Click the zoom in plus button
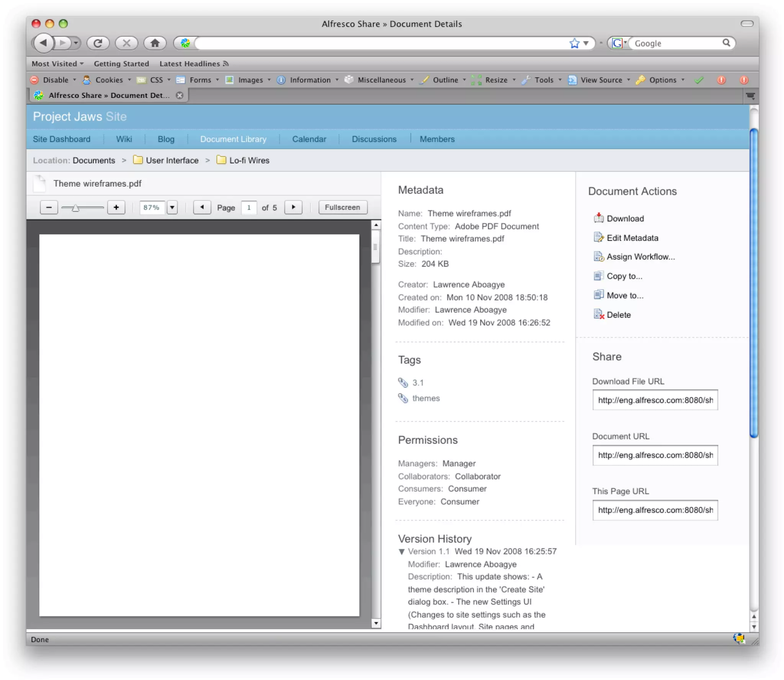 coord(116,207)
